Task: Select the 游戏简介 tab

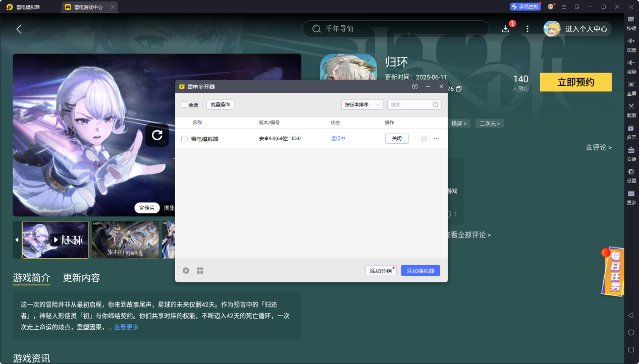Action: pyautogui.click(x=31, y=278)
